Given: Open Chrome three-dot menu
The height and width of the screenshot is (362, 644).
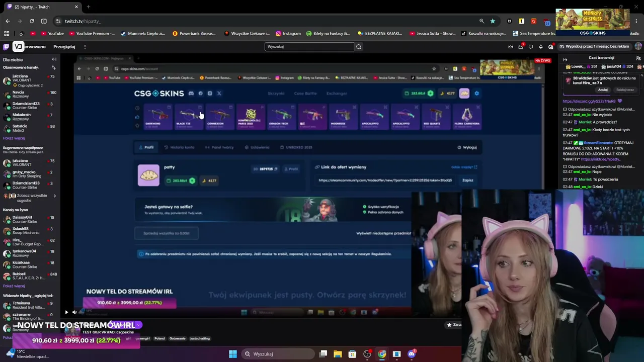Looking at the screenshot, I should [x=637, y=21].
